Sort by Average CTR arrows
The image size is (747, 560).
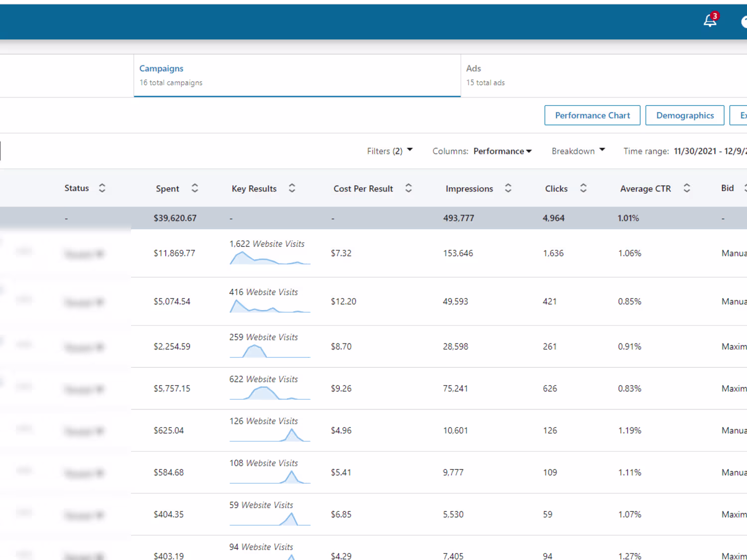point(687,188)
